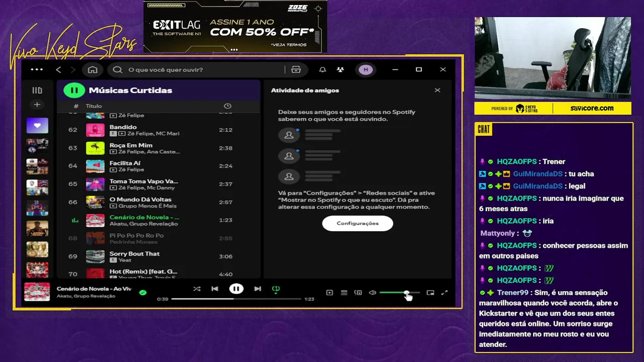Adjust the volume slider

coord(399,293)
